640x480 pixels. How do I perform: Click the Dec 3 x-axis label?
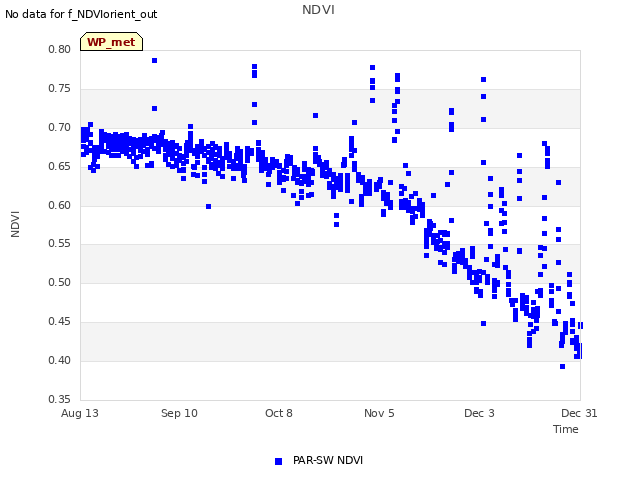coord(479,413)
